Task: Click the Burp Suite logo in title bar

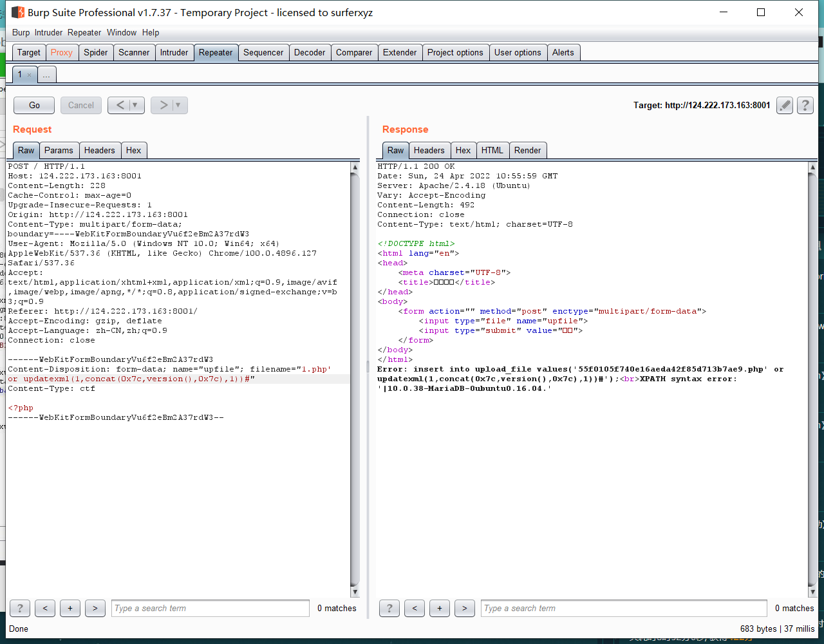Action: (18, 12)
